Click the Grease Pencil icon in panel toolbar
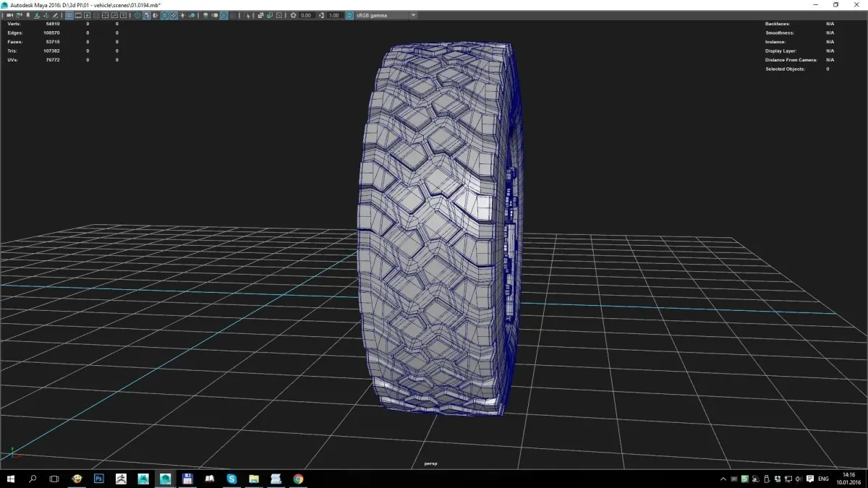 tap(55, 15)
